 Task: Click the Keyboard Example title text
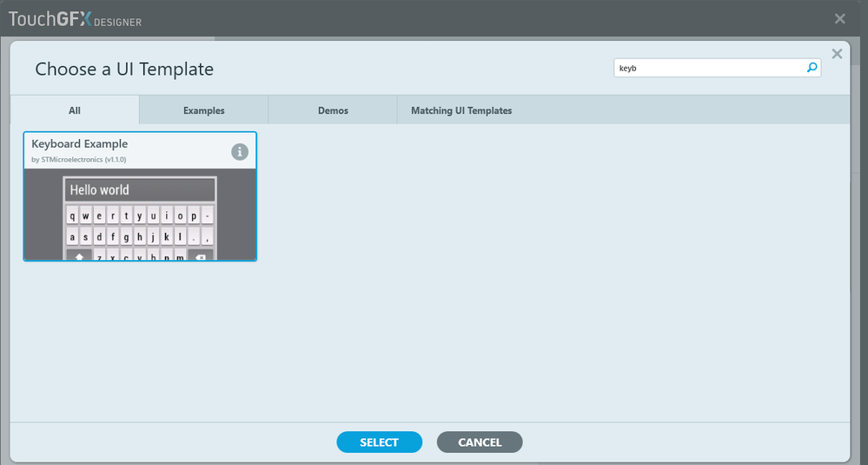[80, 144]
